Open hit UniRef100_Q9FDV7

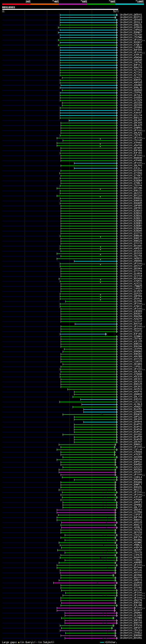[131, 628]
